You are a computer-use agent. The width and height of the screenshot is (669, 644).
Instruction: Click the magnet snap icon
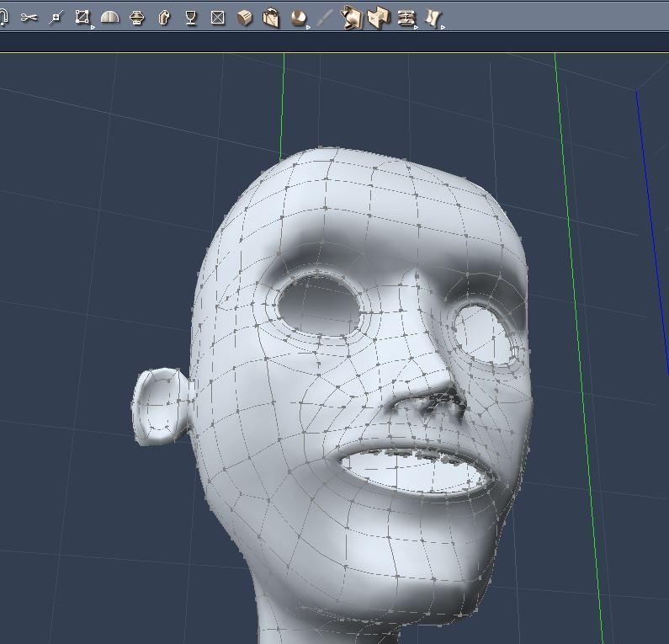tap(4, 17)
